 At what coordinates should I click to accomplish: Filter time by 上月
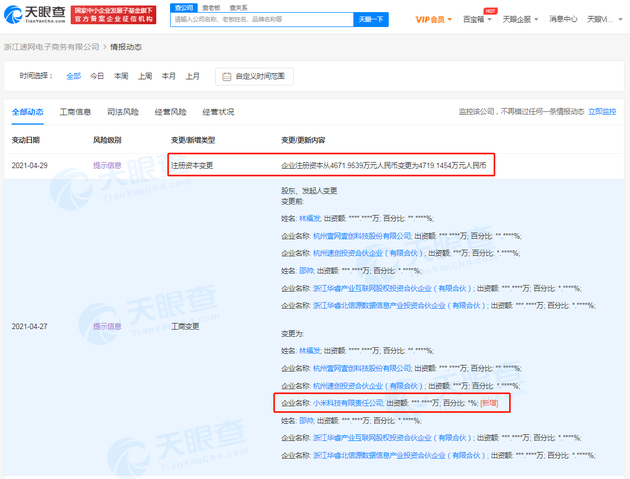point(192,76)
